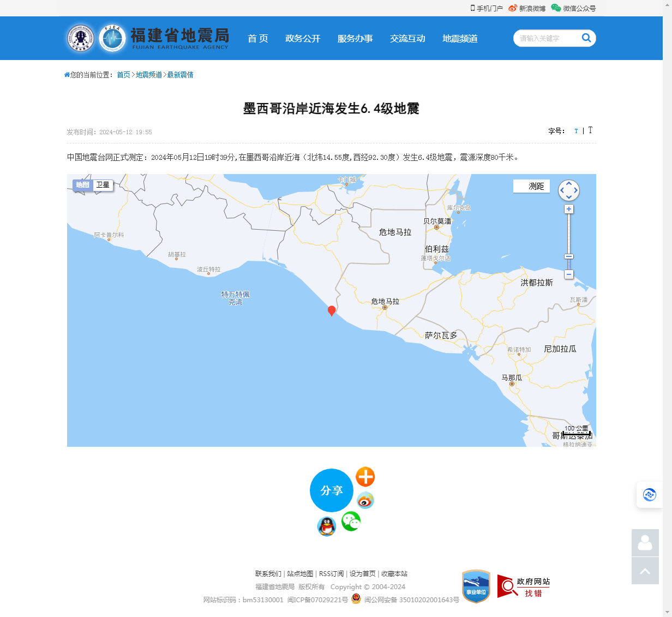Zoom out with map minus button
Screen dimensions: 672x617
click(569, 274)
